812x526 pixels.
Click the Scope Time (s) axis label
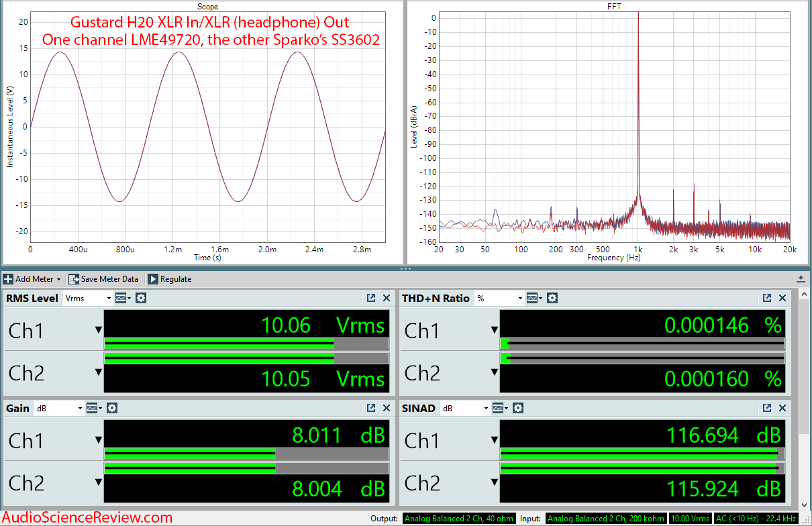207,258
